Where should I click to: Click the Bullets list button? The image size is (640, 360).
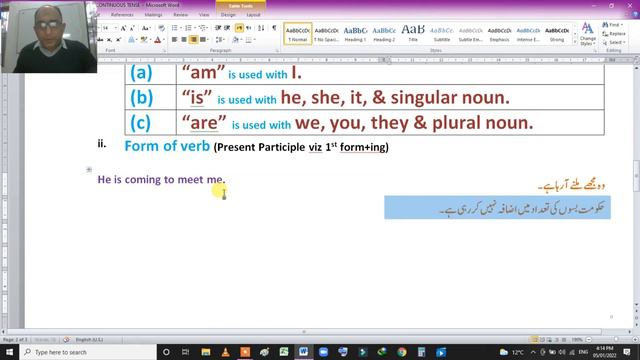click(174, 28)
